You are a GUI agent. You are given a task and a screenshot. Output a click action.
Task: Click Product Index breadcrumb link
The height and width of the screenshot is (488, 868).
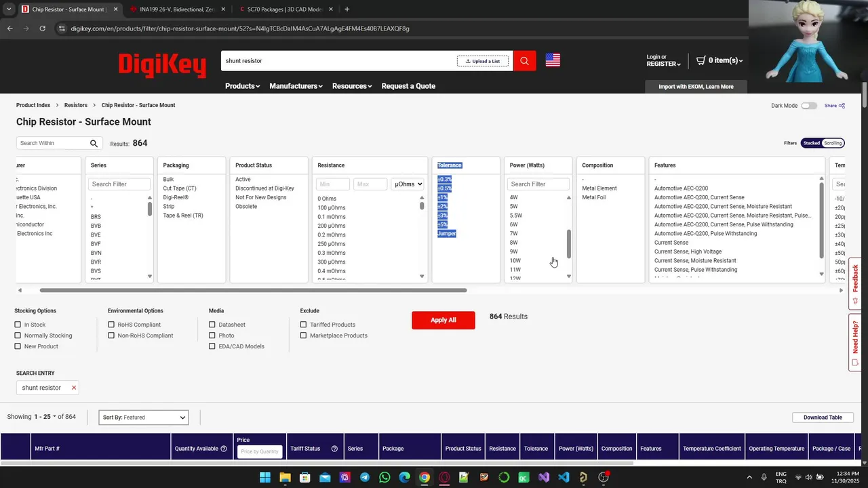[33, 105]
